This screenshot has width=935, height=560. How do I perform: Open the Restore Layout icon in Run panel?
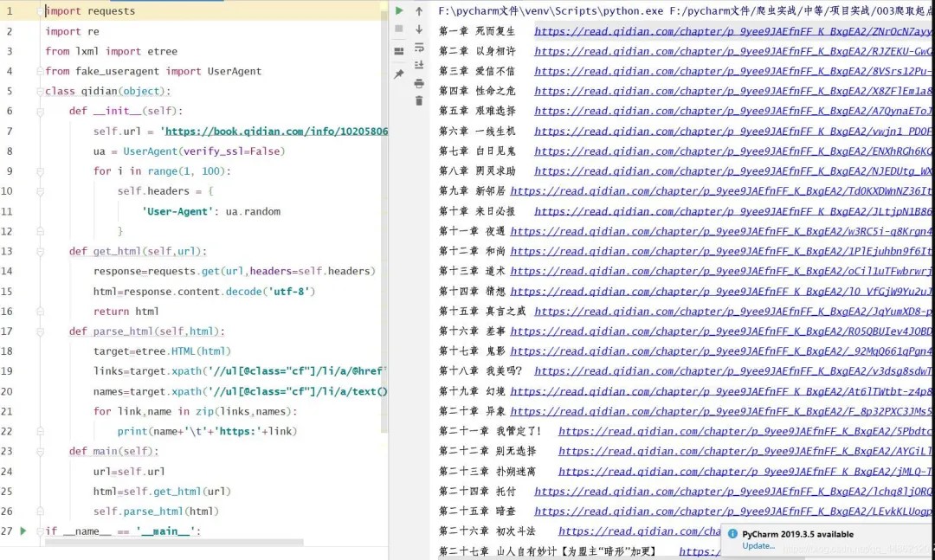(399, 51)
